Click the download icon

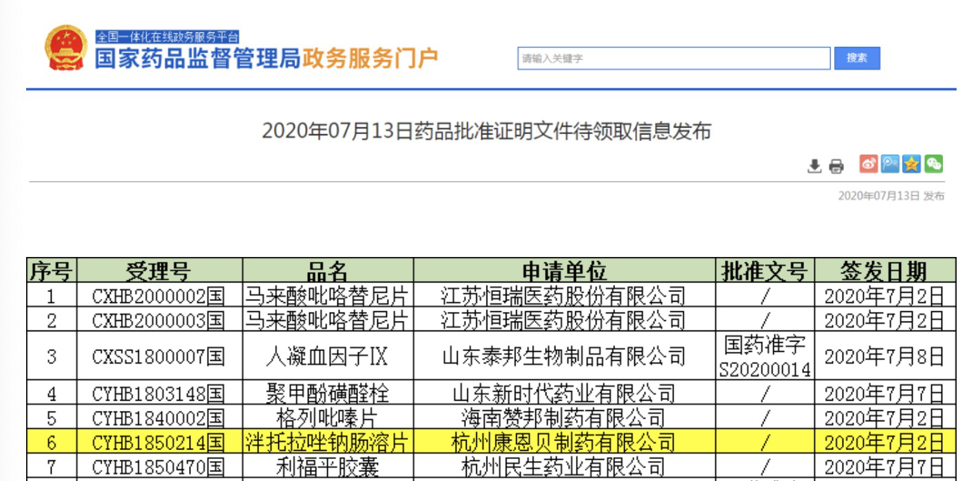pyautogui.click(x=814, y=166)
